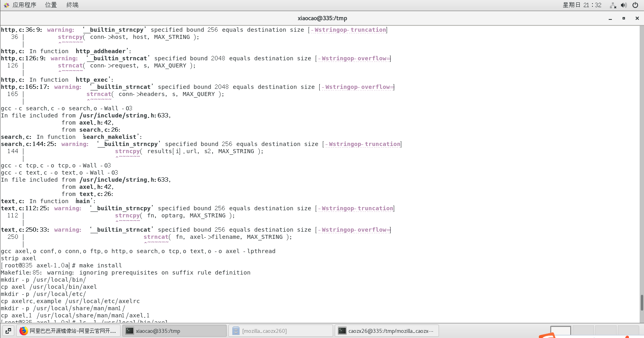Open the power menu icon
The image size is (644, 338).
(x=635, y=5)
